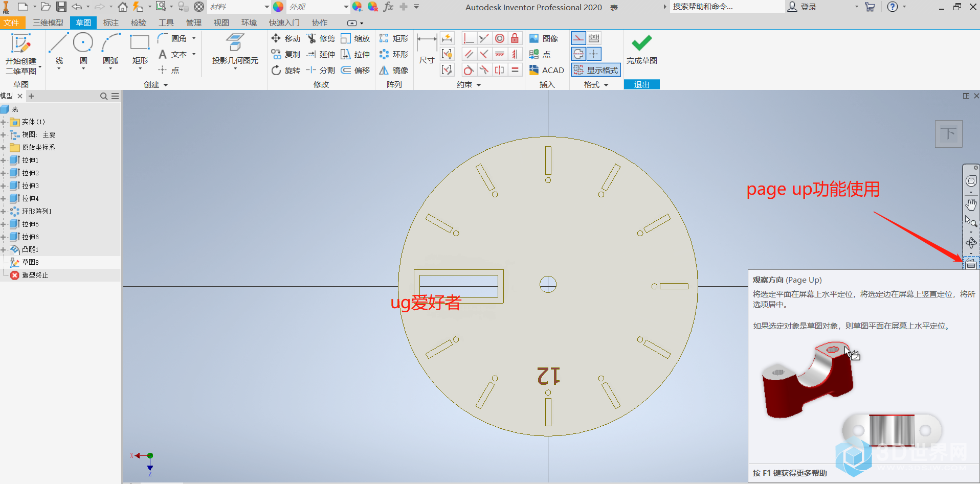Click the Look At view icon
The height and width of the screenshot is (484, 980).
(x=971, y=264)
